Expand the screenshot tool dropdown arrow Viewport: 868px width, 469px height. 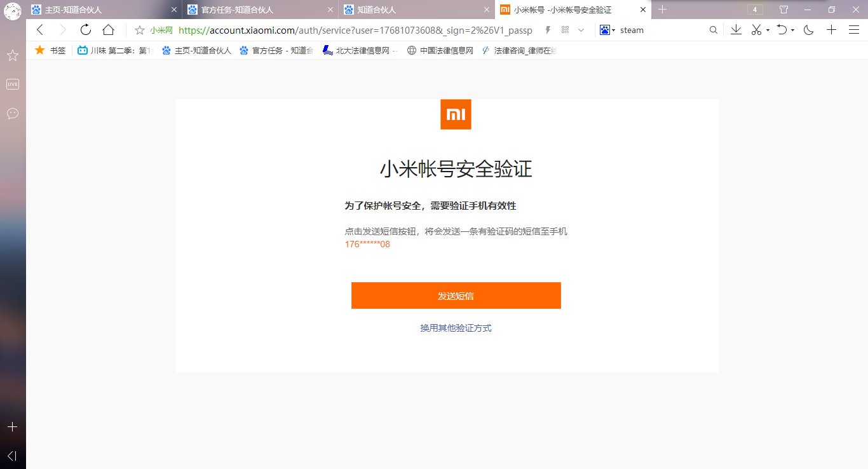click(x=768, y=30)
